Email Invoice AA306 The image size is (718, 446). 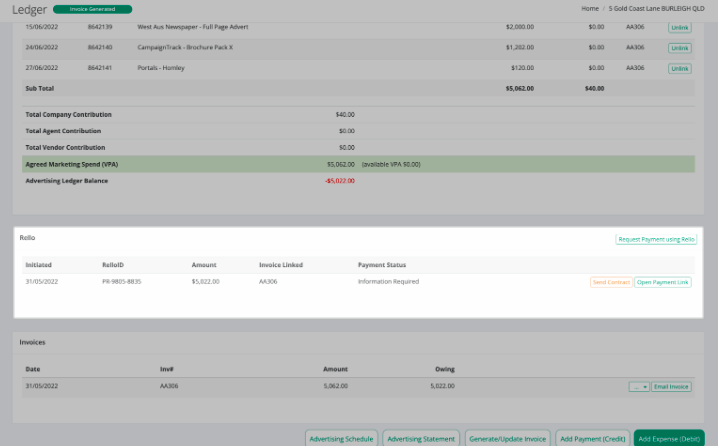671,387
